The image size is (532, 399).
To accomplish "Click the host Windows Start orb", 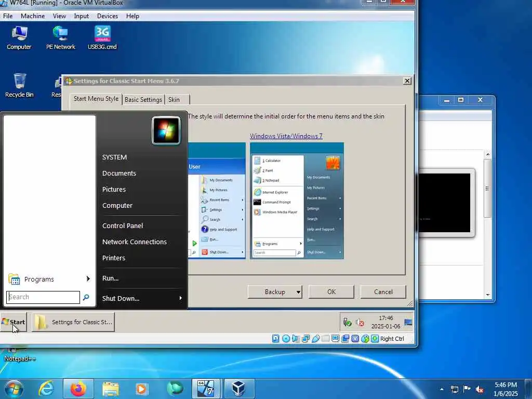I will (x=14, y=389).
